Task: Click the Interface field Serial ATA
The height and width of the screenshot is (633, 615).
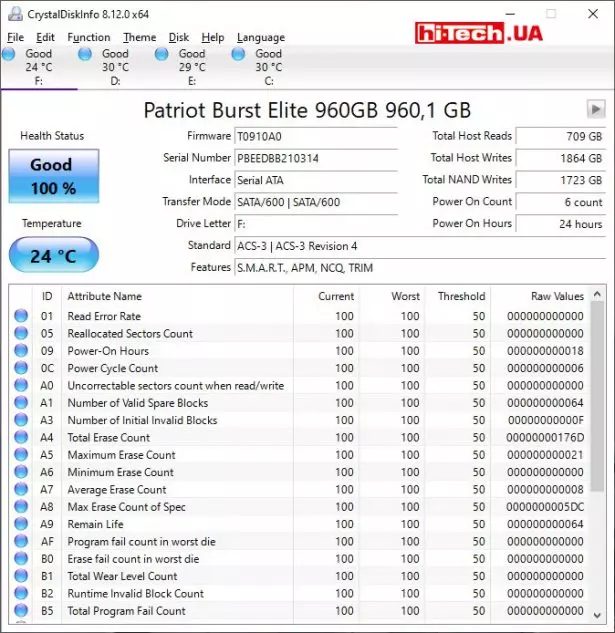Action: [316, 180]
